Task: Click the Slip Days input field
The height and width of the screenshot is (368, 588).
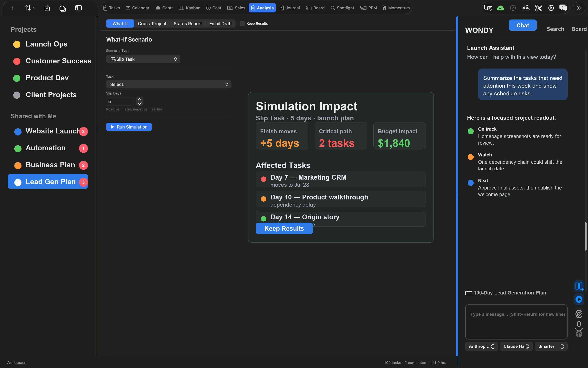Action: point(120,101)
